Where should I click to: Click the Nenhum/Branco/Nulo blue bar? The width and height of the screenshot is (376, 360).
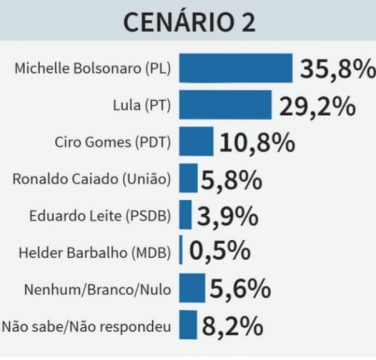(192, 288)
